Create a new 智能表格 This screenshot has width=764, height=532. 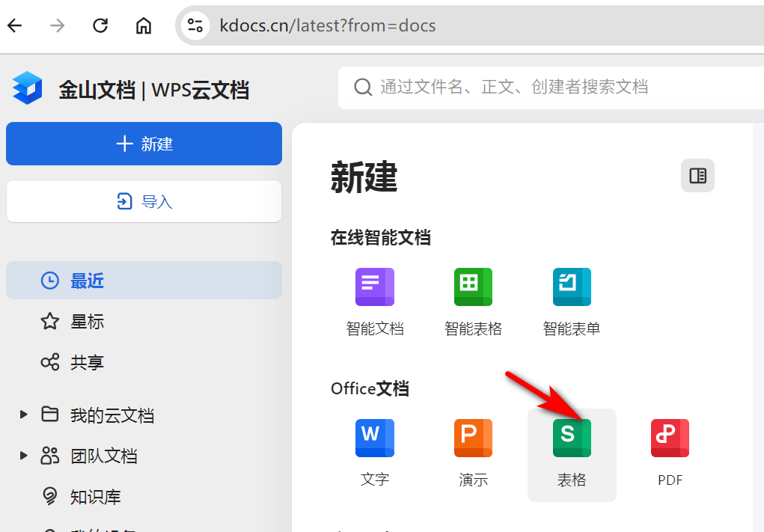[473, 302]
